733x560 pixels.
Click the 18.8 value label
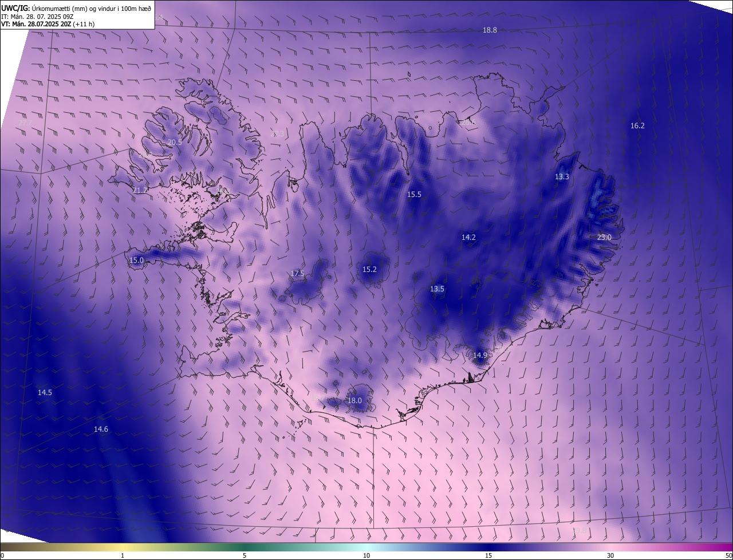pyautogui.click(x=490, y=30)
